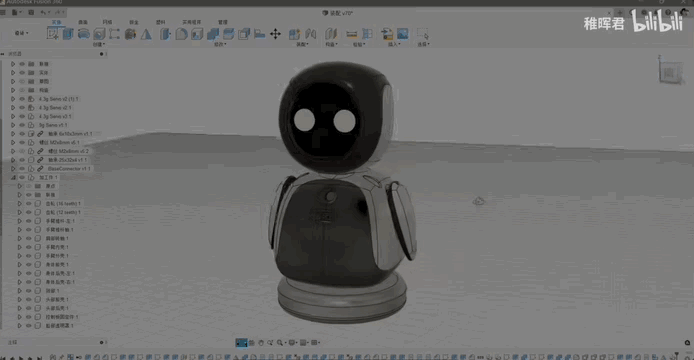Toggle visibility of BaseConnector v1:1
The height and width of the screenshot is (360, 694).
tap(22, 169)
